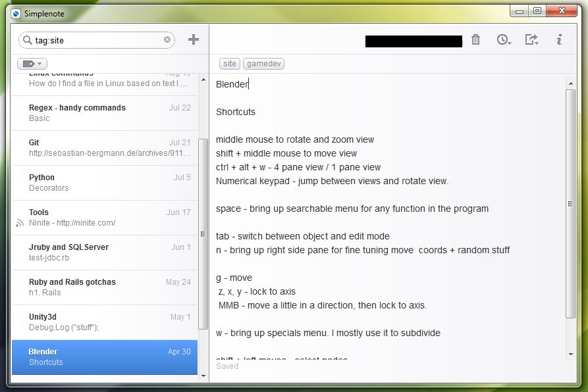Click the note list scroll up arrow

pos(203,80)
